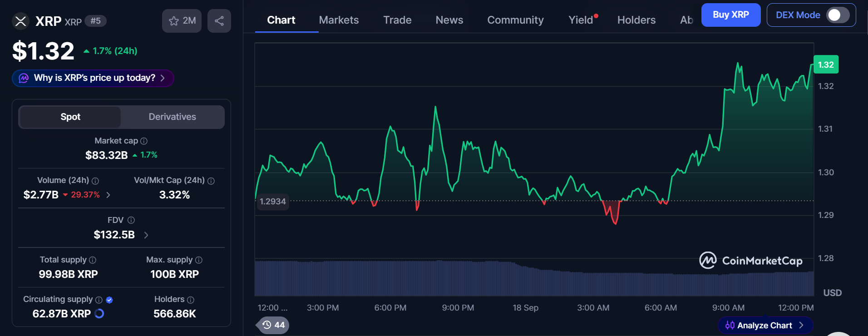The image size is (868, 336).
Task: Click the green 1.32 current price tag
Action: tap(826, 64)
